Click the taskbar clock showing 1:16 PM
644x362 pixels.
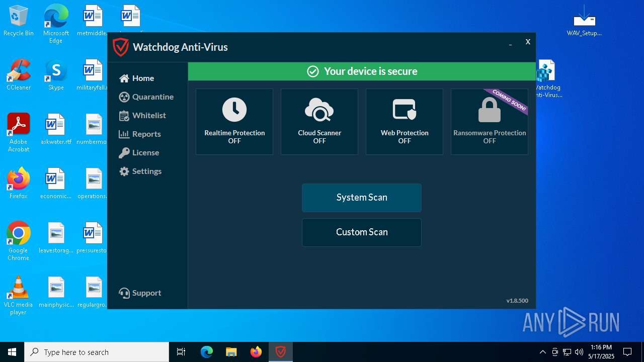601,352
